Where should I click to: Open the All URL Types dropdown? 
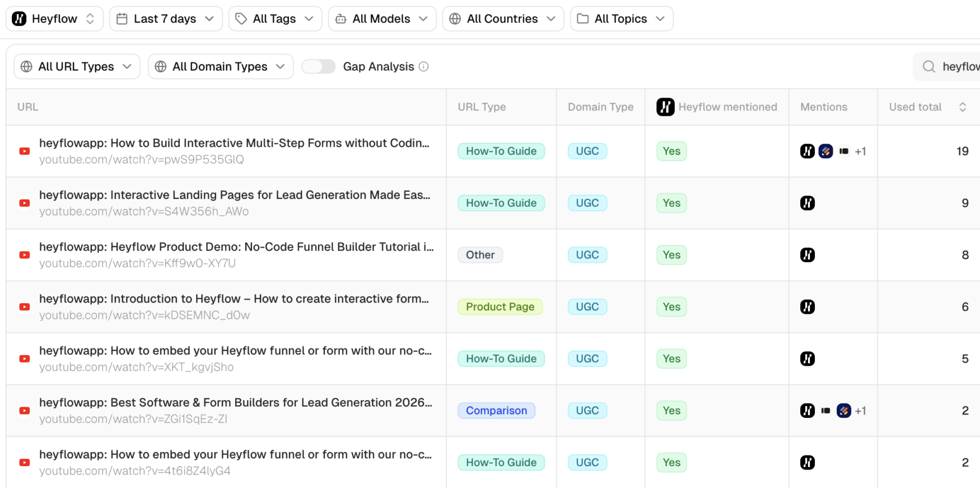(77, 67)
